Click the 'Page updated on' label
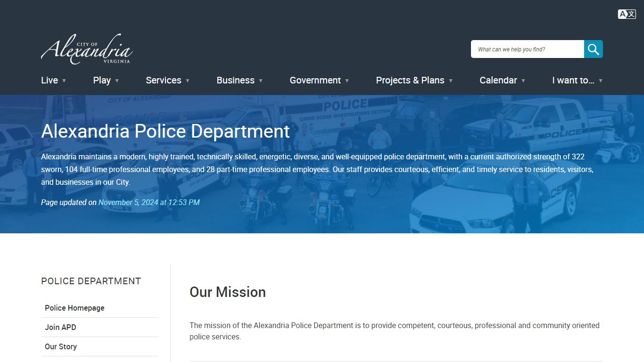The image size is (644, 362). (x=69, y=202)
